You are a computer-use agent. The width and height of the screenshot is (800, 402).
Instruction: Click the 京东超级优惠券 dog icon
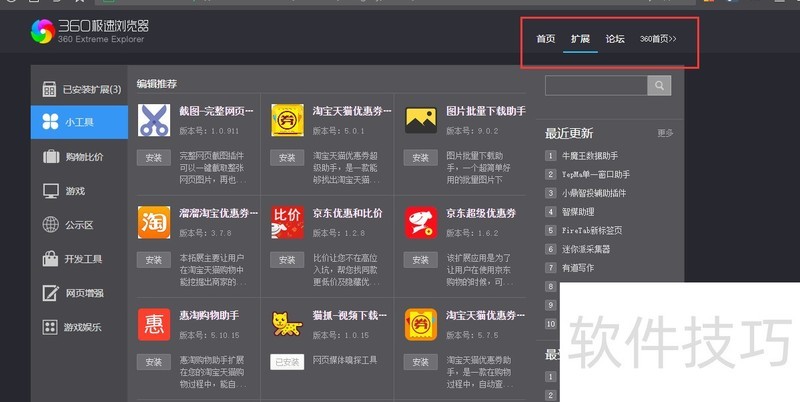coord(421,222)
